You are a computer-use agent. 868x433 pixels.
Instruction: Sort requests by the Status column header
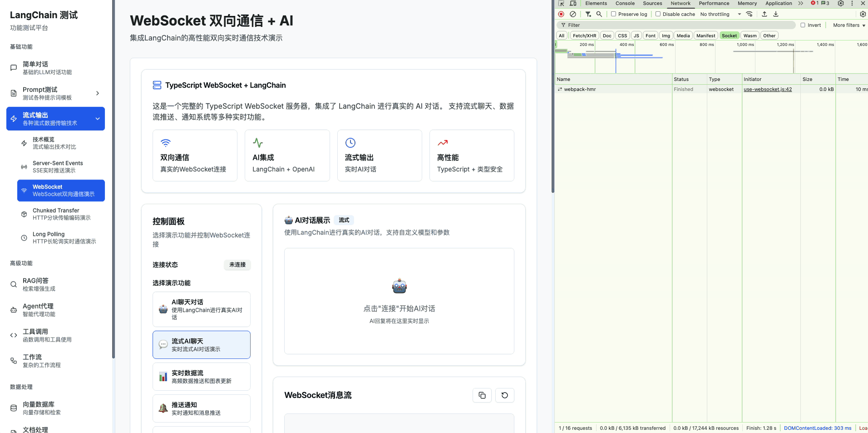(689, 79)
